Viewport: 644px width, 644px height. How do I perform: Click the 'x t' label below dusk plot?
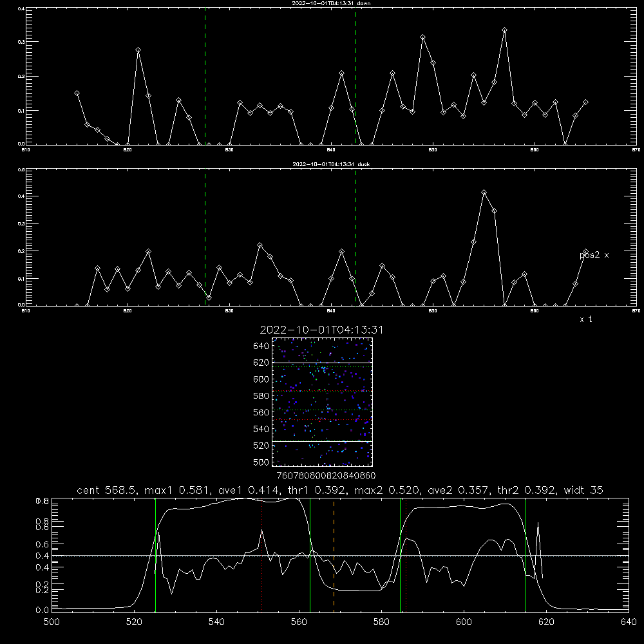coord(585,319)
